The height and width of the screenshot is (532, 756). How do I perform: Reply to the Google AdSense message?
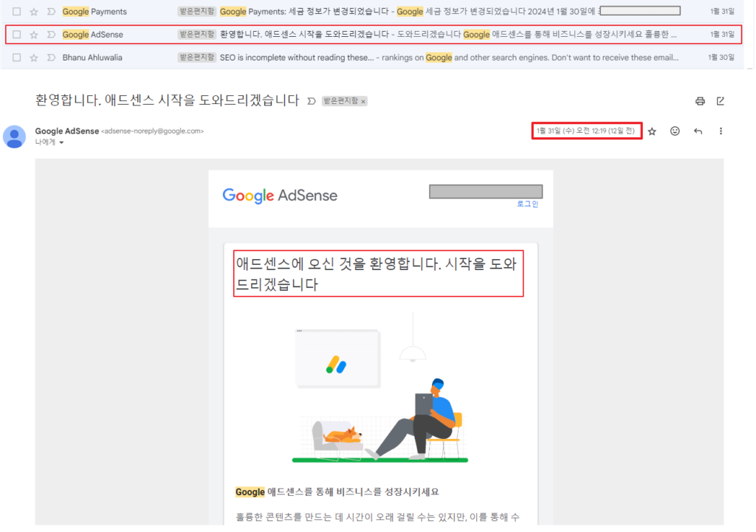click(698, 131)
